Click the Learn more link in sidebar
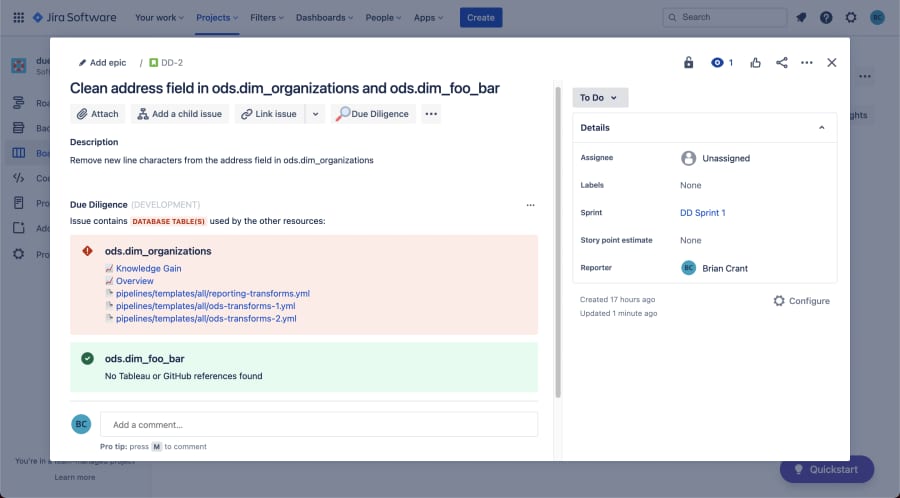The height and width of the screenshot is (498, 900). click(75, 477)
